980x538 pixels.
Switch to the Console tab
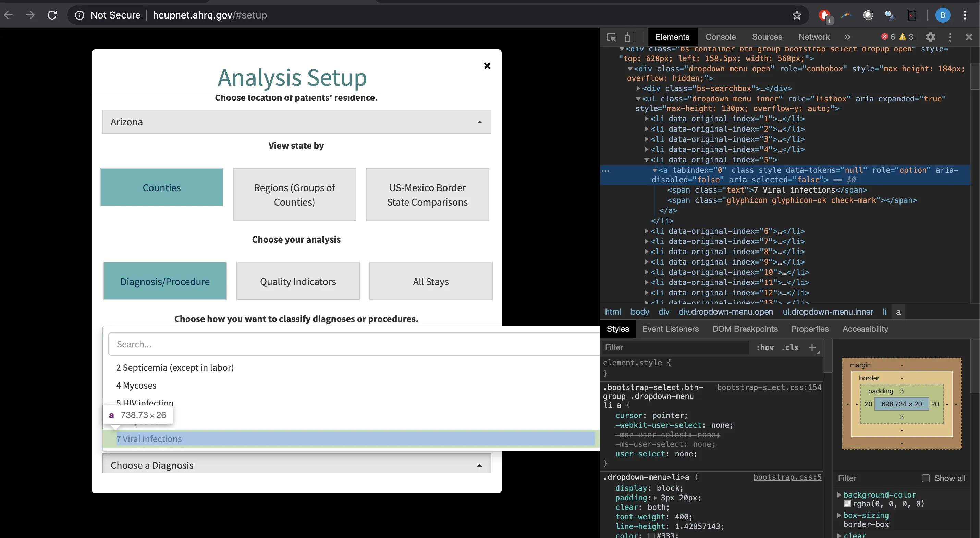point(720,37)
